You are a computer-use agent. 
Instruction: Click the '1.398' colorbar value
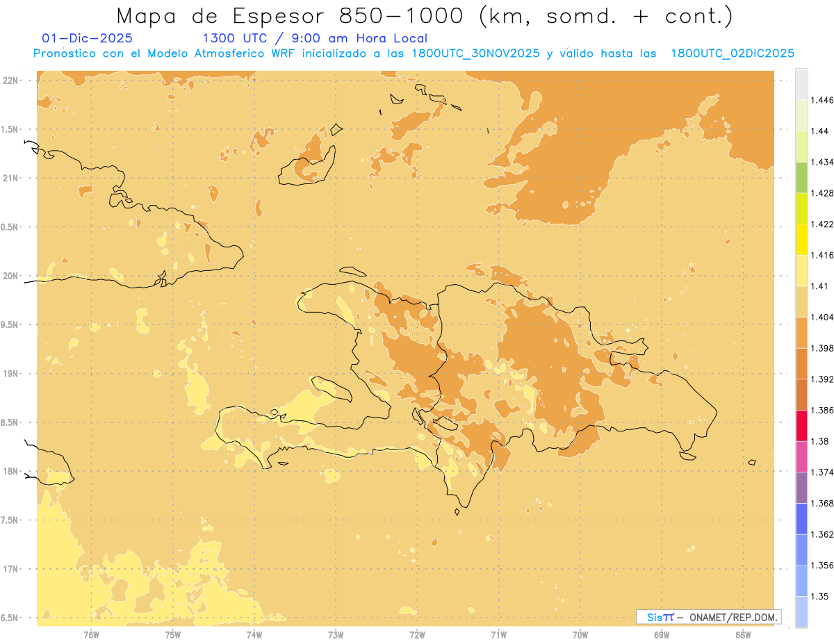coord(822,348)
